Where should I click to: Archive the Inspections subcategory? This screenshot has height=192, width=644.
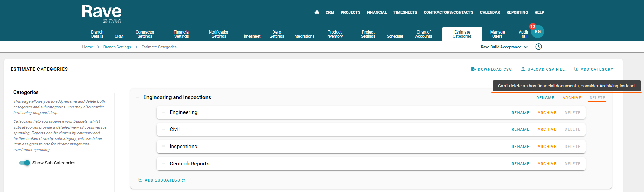pos(547,147)
